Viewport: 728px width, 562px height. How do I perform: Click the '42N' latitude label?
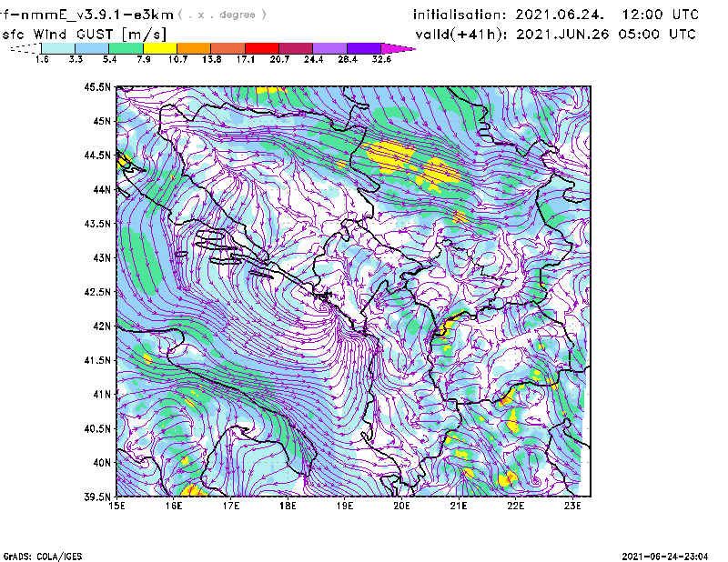click(x=102, y=326)
